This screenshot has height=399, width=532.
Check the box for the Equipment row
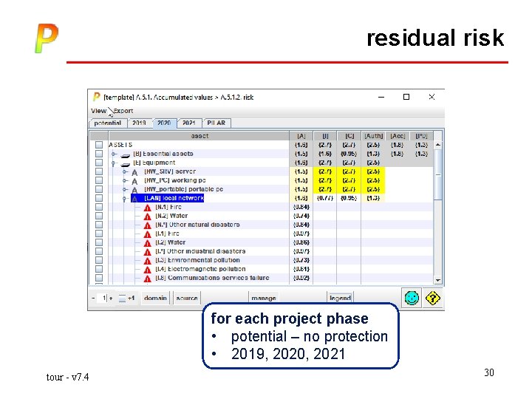tap(99, 163)
